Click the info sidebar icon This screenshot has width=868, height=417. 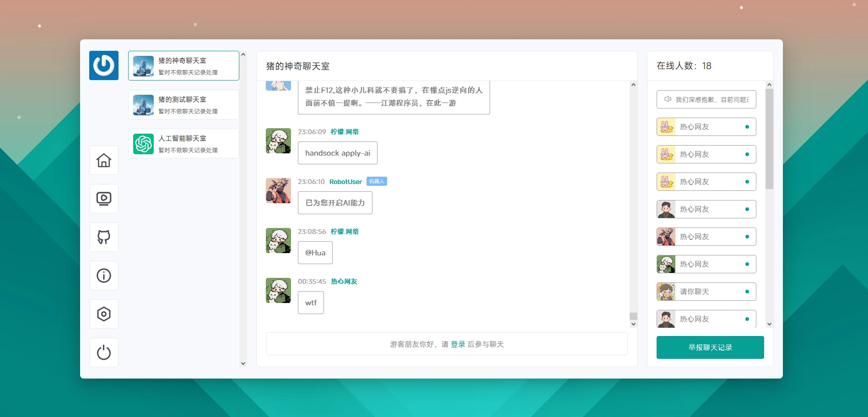(103, 276)
